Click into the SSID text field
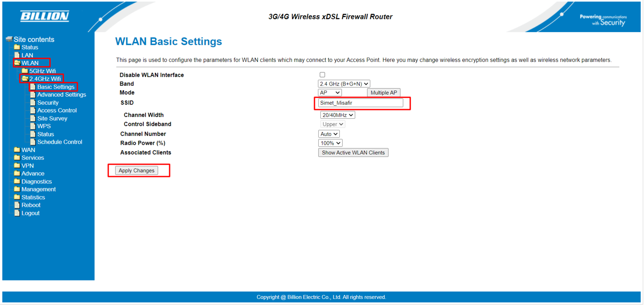Image resolution: width=644 pixels, height=305 pixels. coord(360,103)
